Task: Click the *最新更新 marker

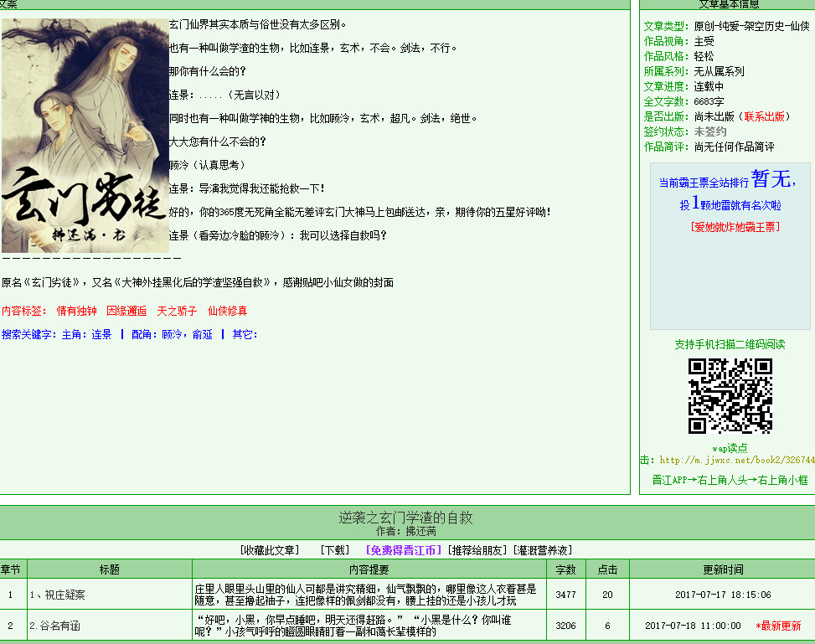Action: click(x=779, y=626)
